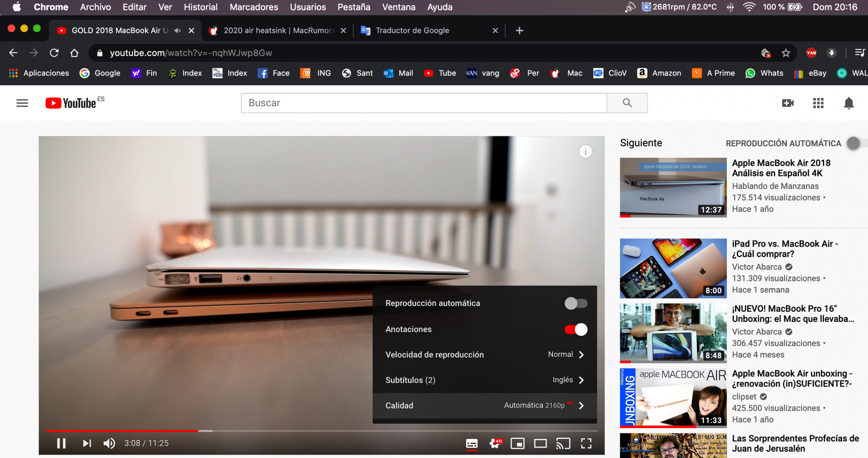Open a new browser tab
868x458 pixels.
[519, 30]
